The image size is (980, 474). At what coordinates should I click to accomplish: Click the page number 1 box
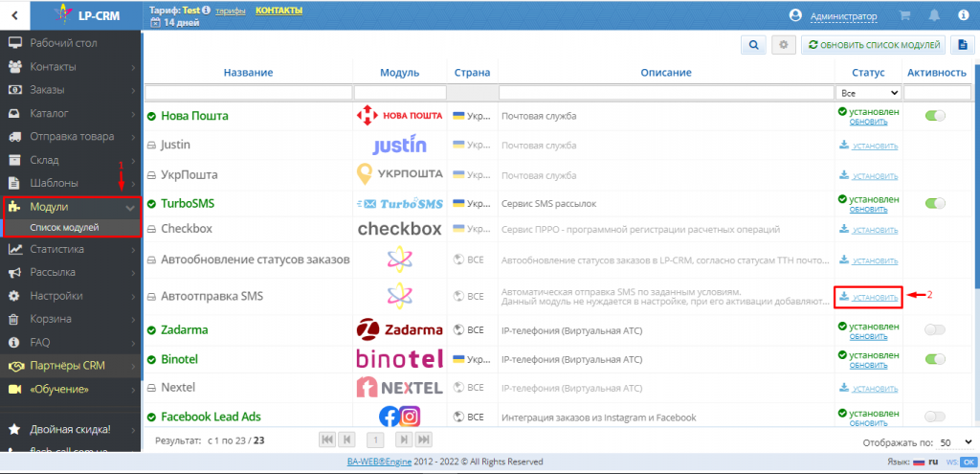pos(375,440)
